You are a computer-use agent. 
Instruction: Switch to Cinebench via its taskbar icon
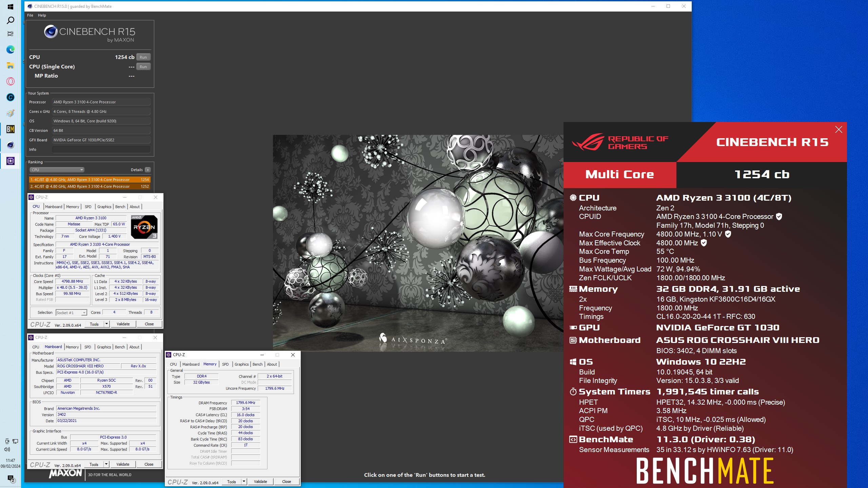(x=11, y=145)
